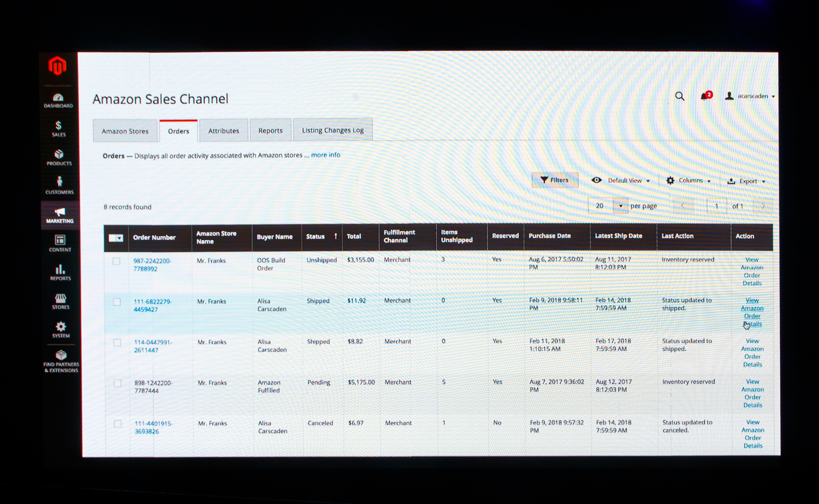The height and width of the screenshot is (504, 819).
Task: Open the Export dropdown
Action: pyautogui.click(x=746, y=181)
